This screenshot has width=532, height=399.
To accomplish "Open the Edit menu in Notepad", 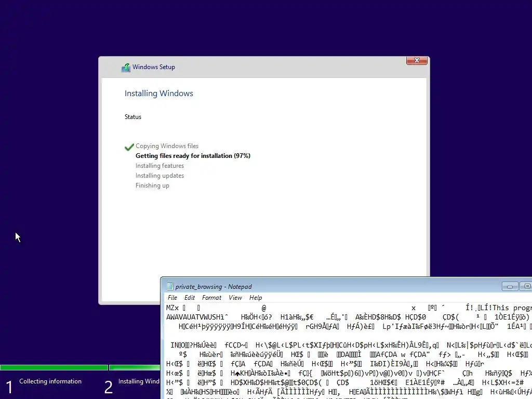I will point(189,298).
